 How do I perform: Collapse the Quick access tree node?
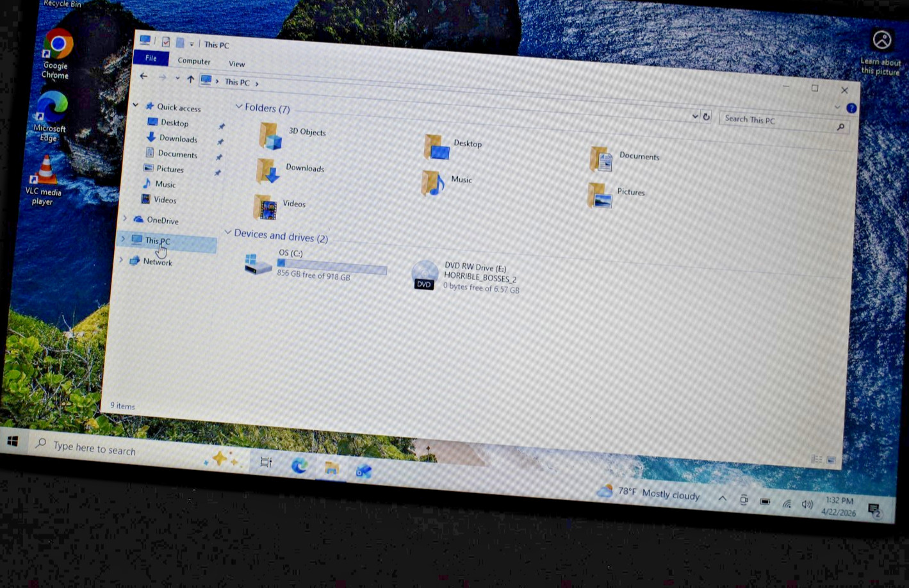tap(135, 104)
